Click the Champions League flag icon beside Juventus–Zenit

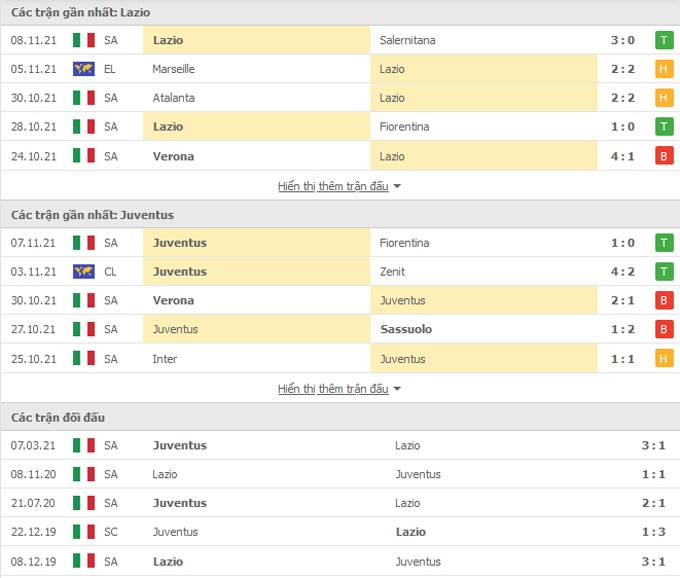tap(84, 271)
